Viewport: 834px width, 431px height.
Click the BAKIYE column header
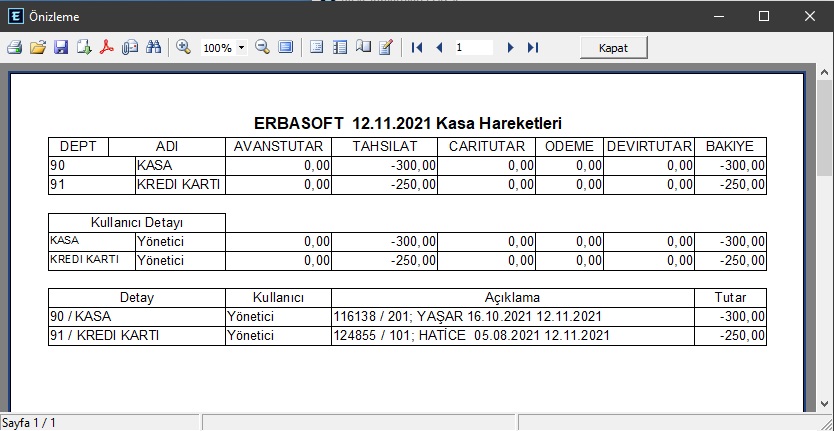pos(730,147)
